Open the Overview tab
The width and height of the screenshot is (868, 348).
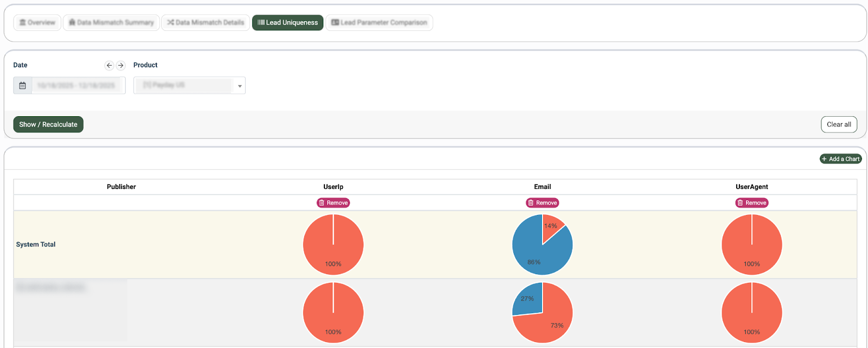pyautogui.click(x=37, y=23)
